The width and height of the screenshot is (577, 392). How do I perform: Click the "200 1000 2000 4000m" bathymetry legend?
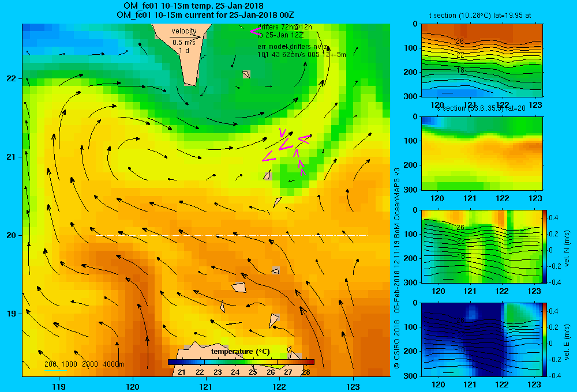[x=84, y=364]
